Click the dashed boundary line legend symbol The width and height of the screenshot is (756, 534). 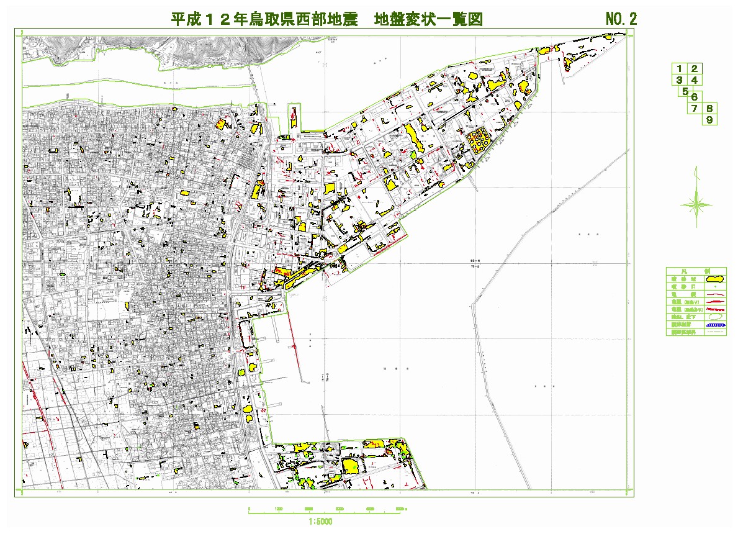coord(714,332)
